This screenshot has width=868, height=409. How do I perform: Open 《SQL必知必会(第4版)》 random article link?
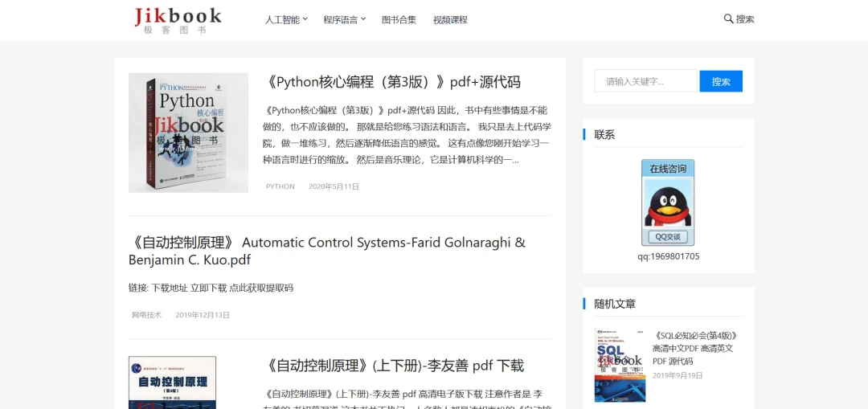click(x=695, y=348)
